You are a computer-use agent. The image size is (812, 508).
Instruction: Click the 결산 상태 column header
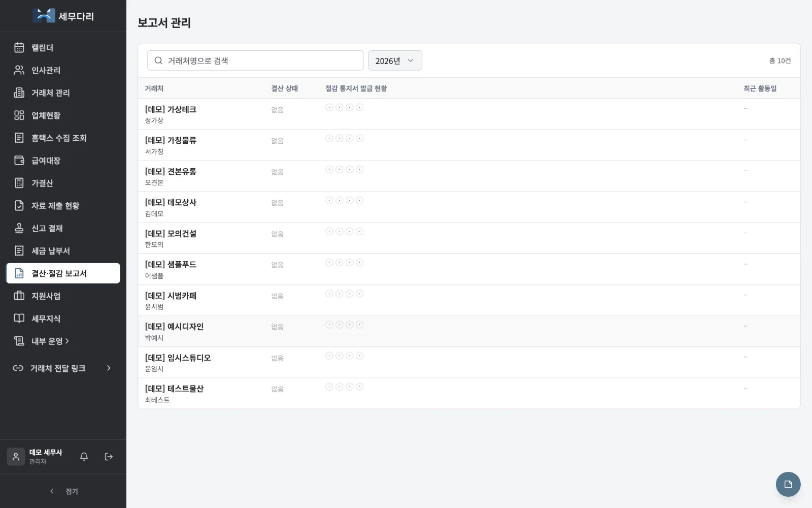coord(285,88)
